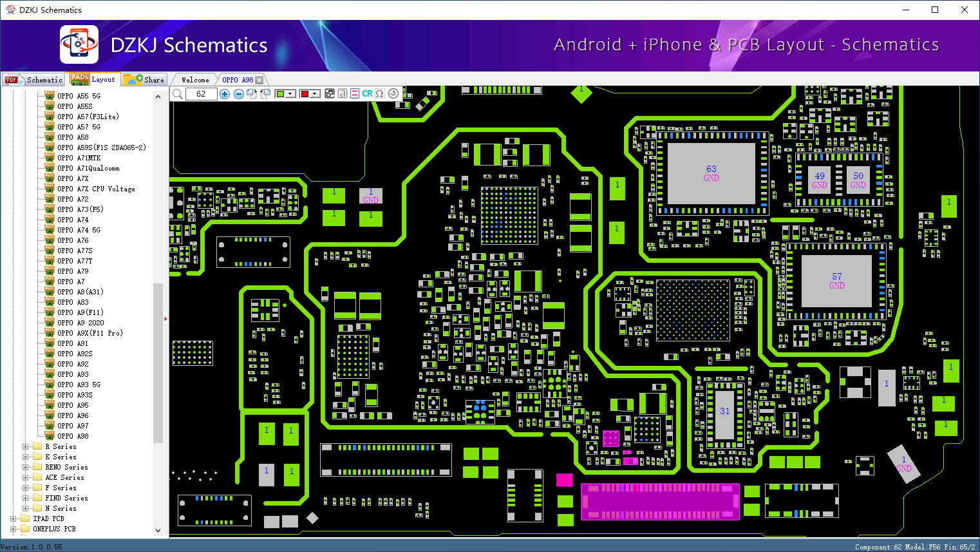Open the green color dropdown

click(290, 94)
